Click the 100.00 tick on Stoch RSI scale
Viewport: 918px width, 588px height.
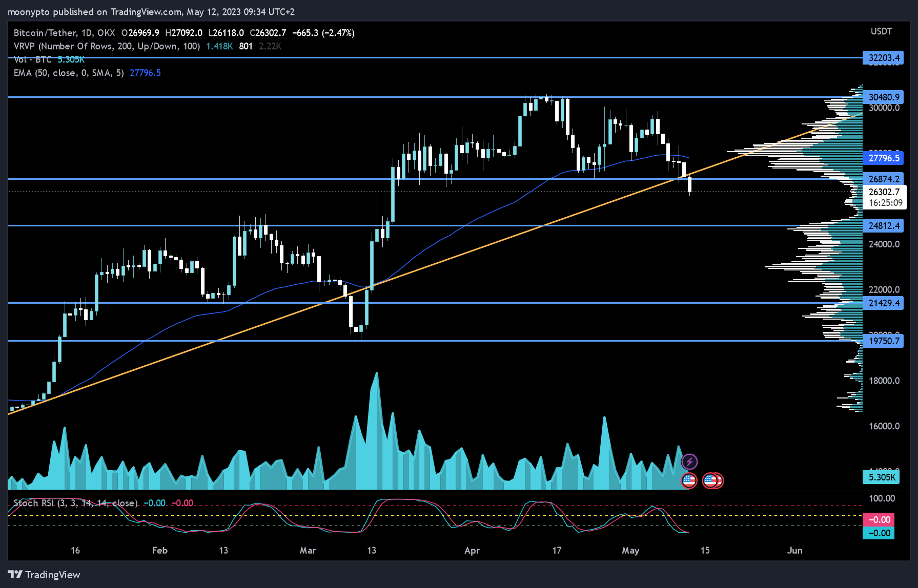click(882, 498)
